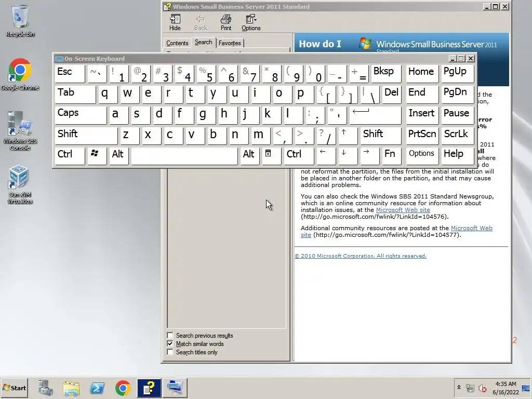
Task: Toggle the left Shift key on the keyboard
Action: pyautogui.click(x=86, y=135)
